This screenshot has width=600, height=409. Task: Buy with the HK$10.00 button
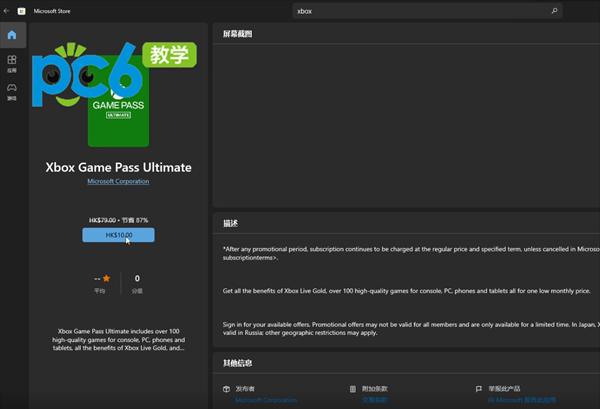point(119,235)
